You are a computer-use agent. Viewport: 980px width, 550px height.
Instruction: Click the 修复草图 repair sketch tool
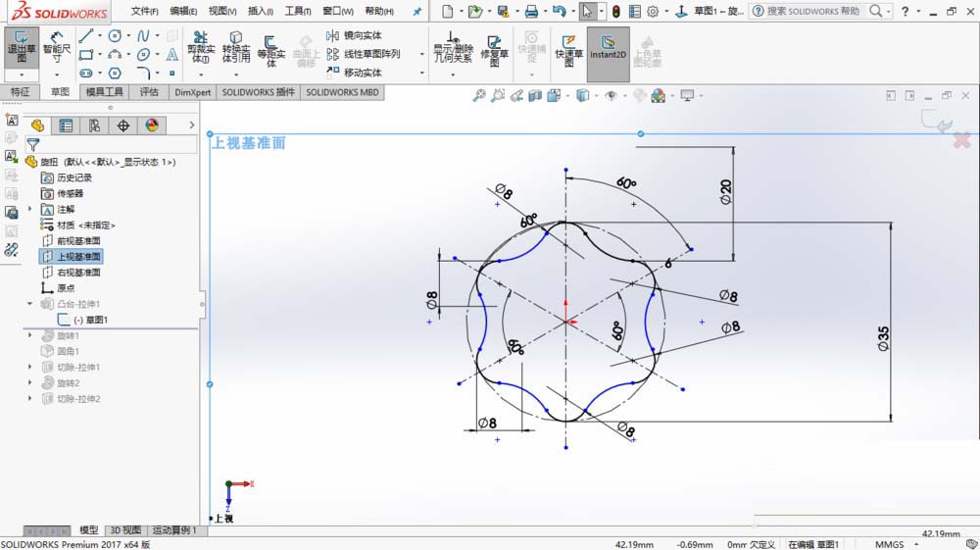pyautogui.click(x=494, y=50)
